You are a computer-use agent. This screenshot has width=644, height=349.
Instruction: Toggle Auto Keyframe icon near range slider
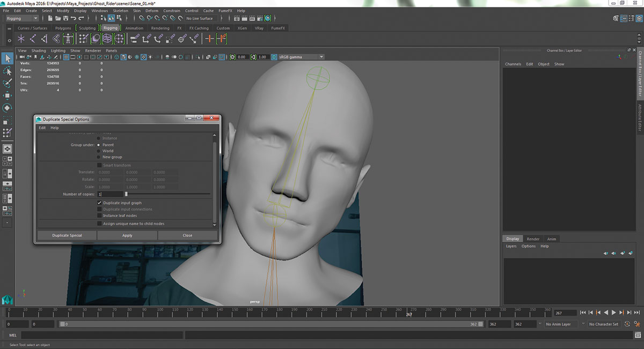[628, 324]
